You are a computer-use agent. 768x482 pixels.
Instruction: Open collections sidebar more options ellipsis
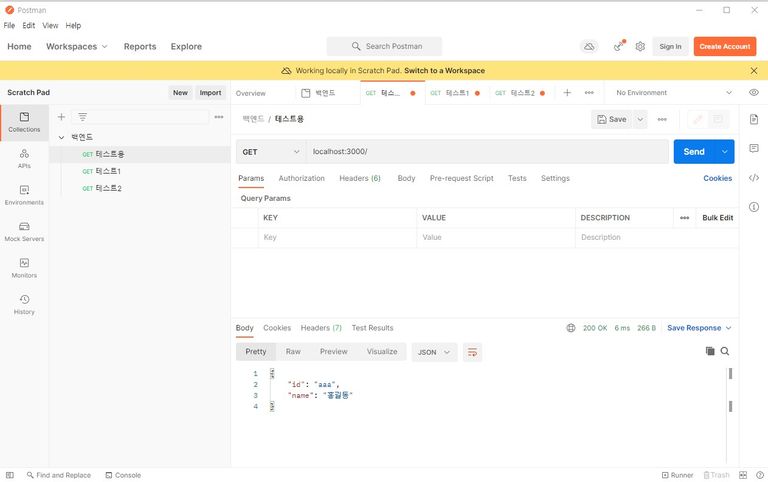pyautogui.click(x=219, y=117)
